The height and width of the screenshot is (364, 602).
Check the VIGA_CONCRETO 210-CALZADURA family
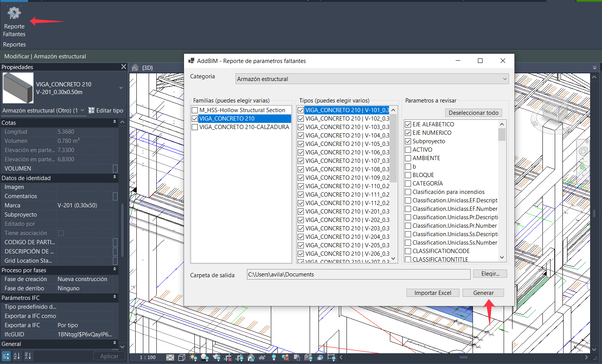pos(195,127)
